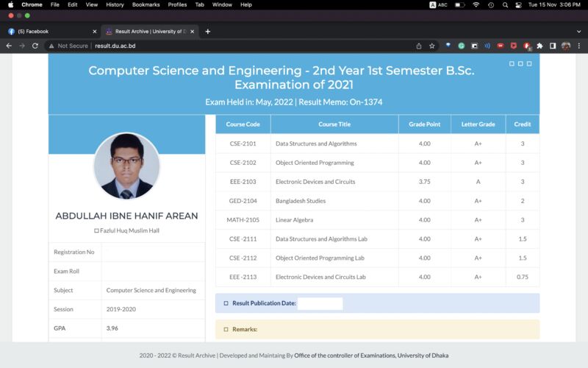Viewport: 588px width, 368px height.
Task: Open the Bookmarks menu
Action: (x=146, y=5)
